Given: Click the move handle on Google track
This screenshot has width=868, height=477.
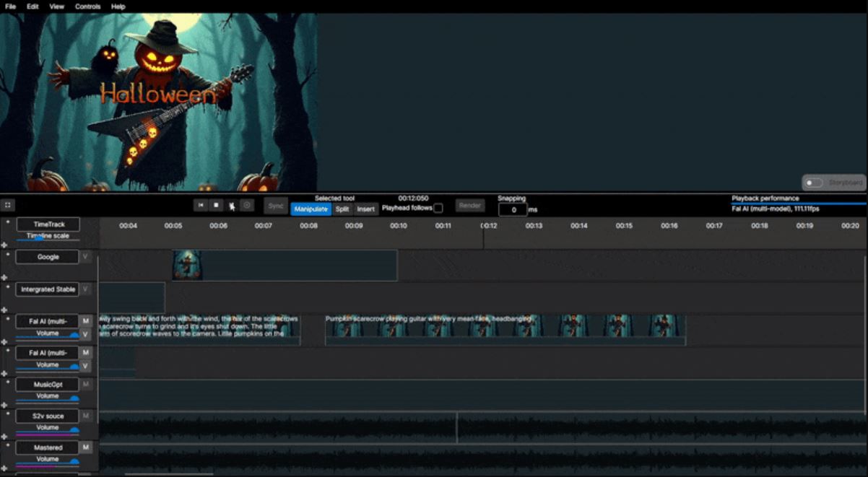Looking at the screenshot, I should tap(4, 277).
